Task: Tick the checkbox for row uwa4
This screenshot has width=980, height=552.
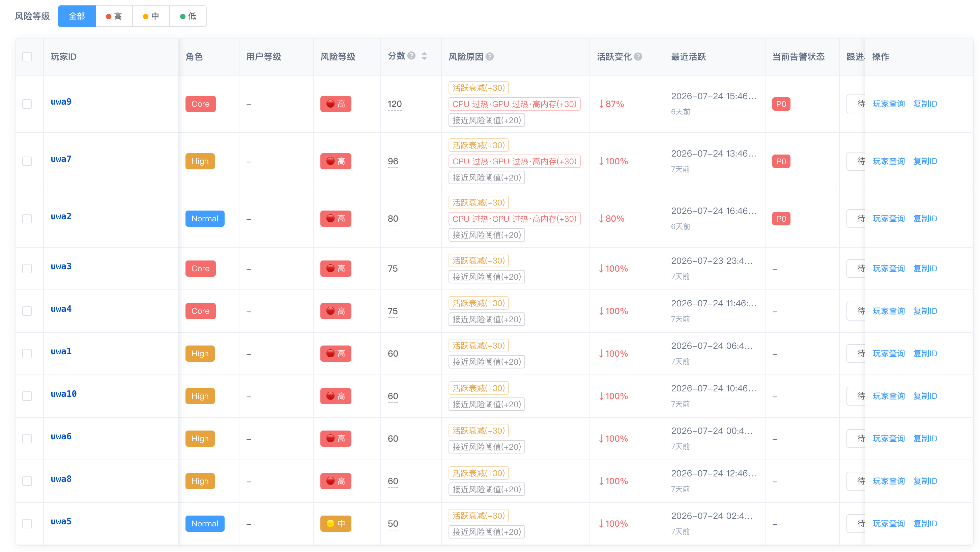Action: pos(27,311)
